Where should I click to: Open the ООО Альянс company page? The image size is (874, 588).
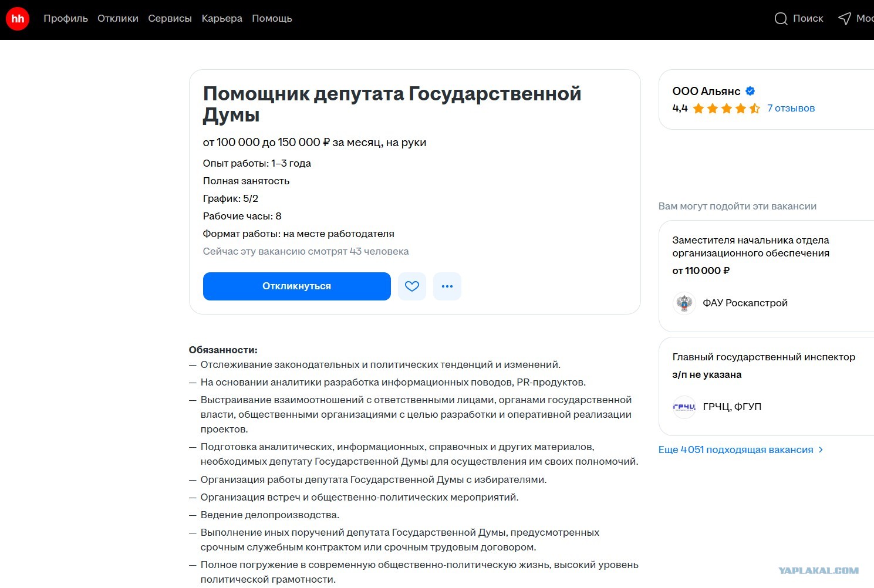point(706,91)
